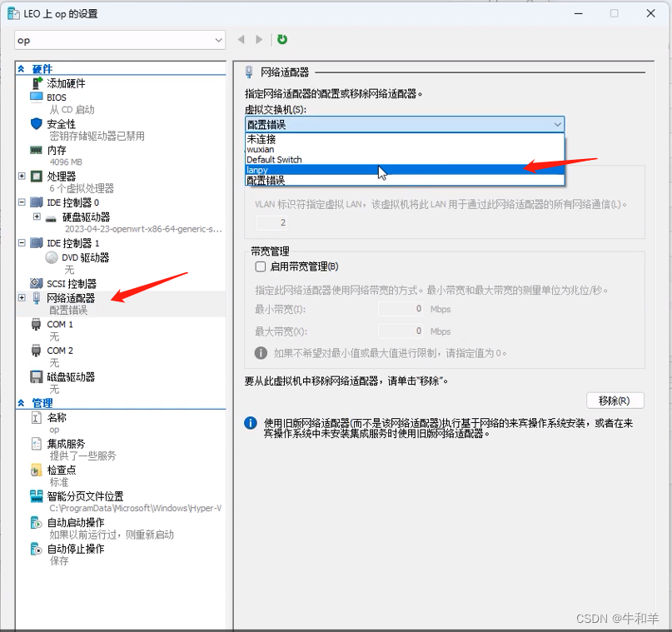The width and height of the screenshot is (672, 632).
Task: Collapse the IDE 控制器 0 node
Action: coord(22,202)
